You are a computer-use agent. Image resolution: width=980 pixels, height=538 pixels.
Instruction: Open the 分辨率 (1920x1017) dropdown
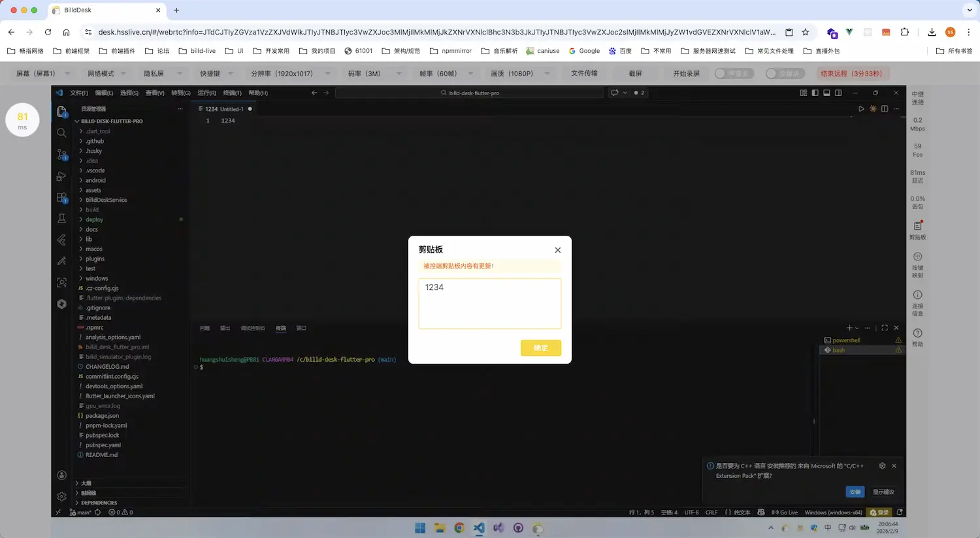[x=290, y=74]
